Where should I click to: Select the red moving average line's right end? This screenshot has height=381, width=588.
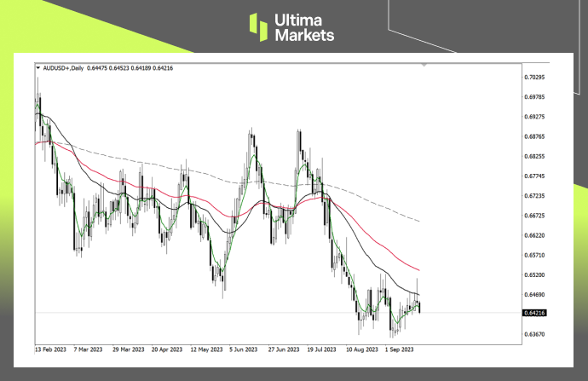point(420,269)
